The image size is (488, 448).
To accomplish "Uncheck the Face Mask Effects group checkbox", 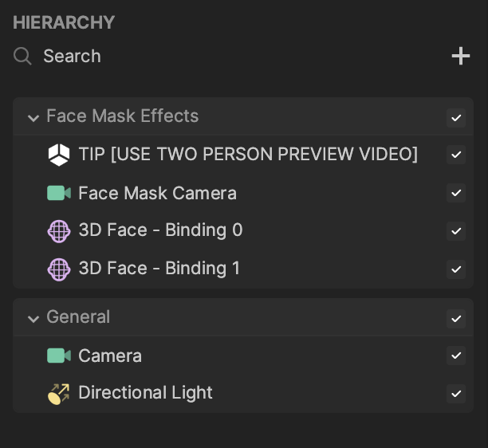I will (x=456, y=118).
